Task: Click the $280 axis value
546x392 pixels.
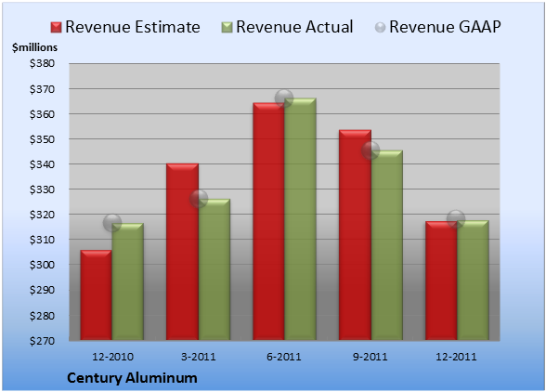Action: coord(42,316)
